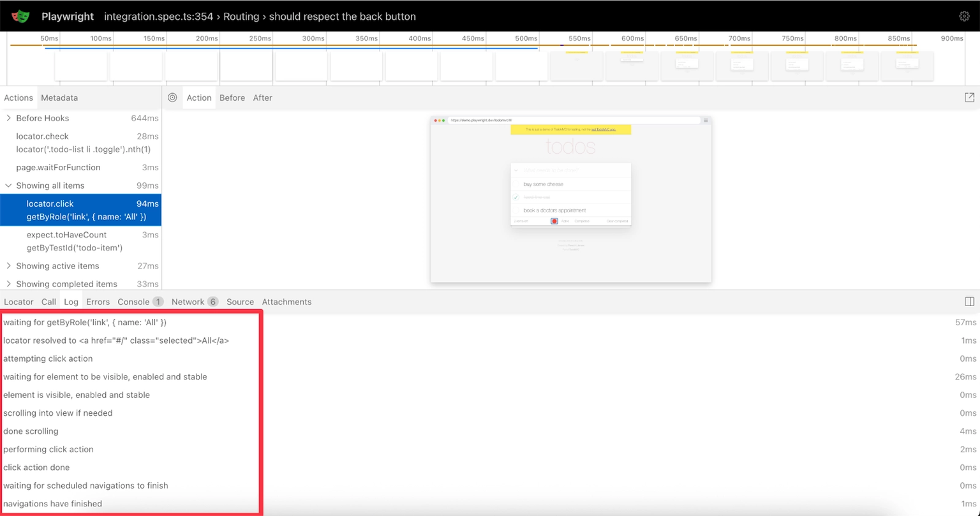Click the 850ms timeline marker
The image size is (980, 516).
899,38
